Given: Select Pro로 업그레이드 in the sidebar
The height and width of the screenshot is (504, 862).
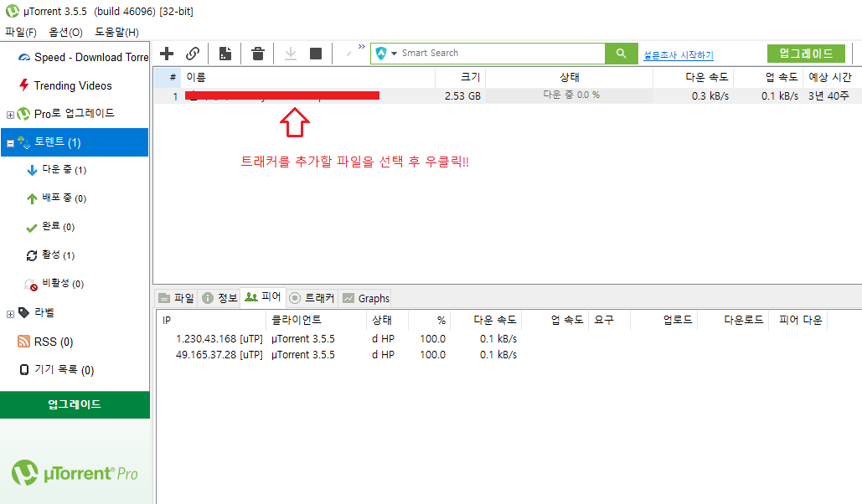Looking at the screenshot, I should 66,114.
